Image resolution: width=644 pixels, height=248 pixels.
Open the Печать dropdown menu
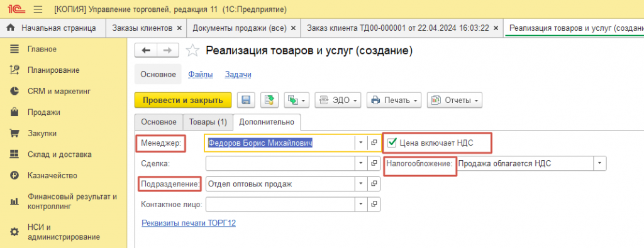[x=394, y=100]
